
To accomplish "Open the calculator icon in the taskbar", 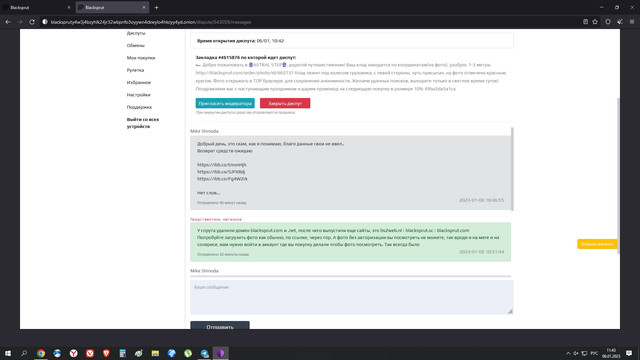I will [x=122, y=353].
